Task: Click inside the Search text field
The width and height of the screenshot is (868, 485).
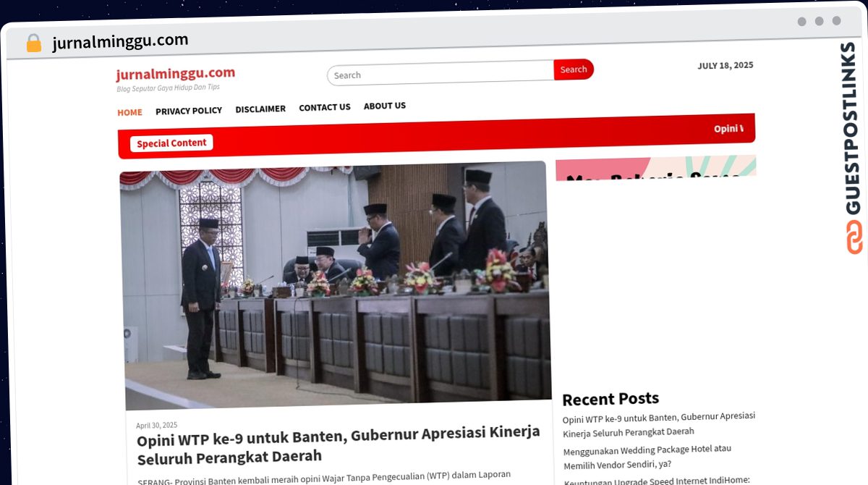Action: [x=441, y=75]
